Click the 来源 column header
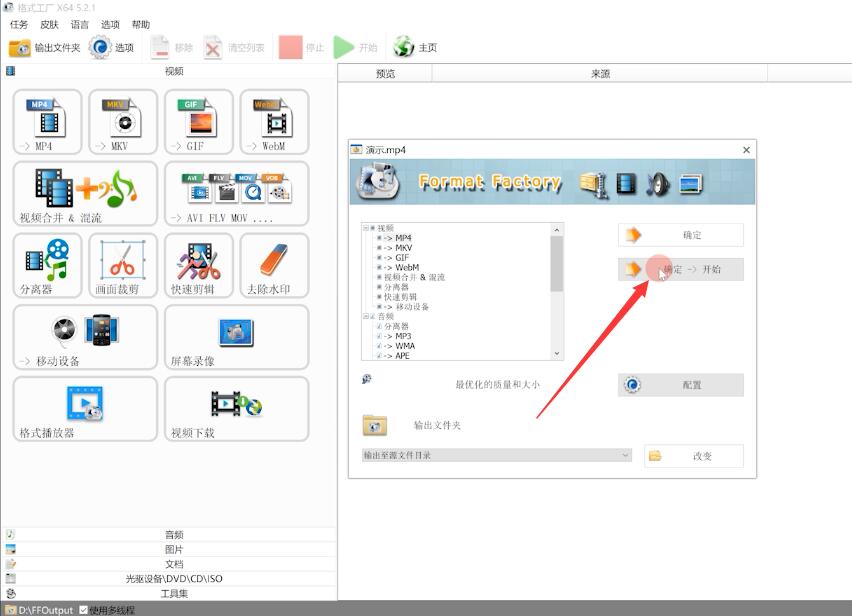Screen dimensions: 852x616 tap(600, 73)
